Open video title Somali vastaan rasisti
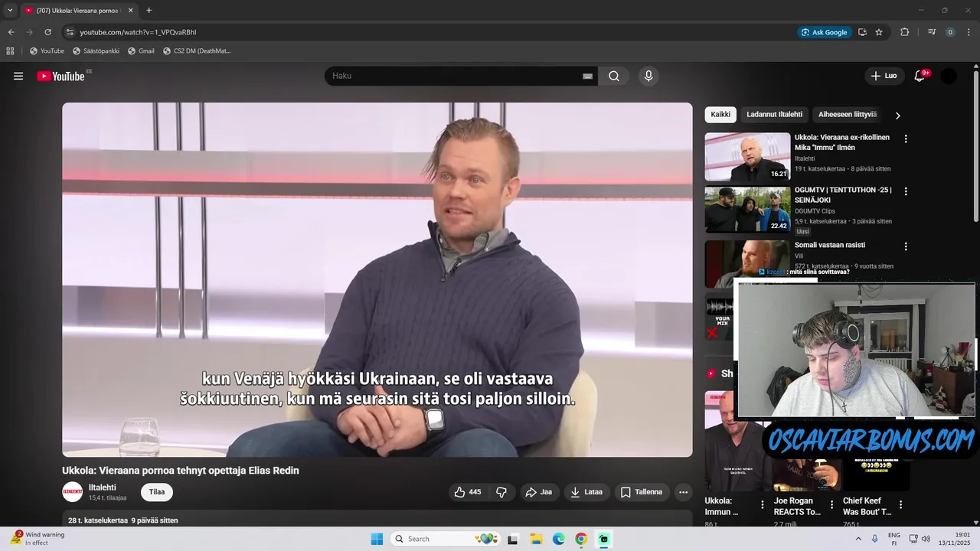 point(830,245)
